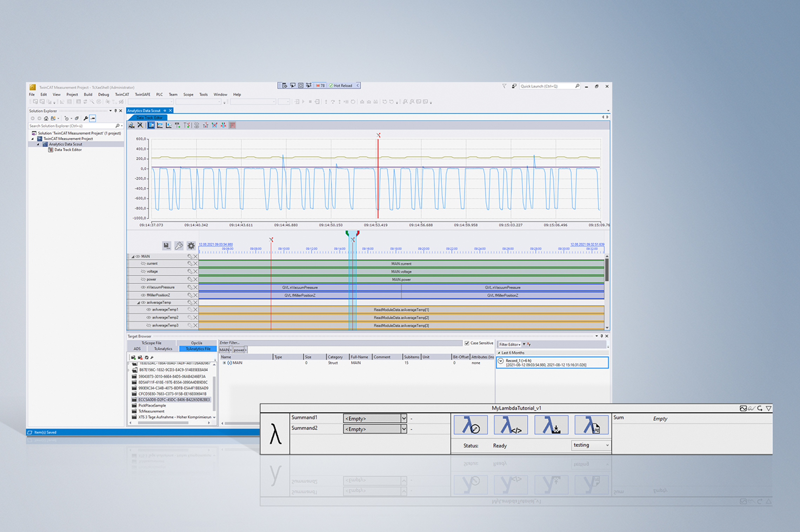This screenshot has height=532, width=800.
Task: Click the paintbrush icon above tracks
Action: [179, 245]
